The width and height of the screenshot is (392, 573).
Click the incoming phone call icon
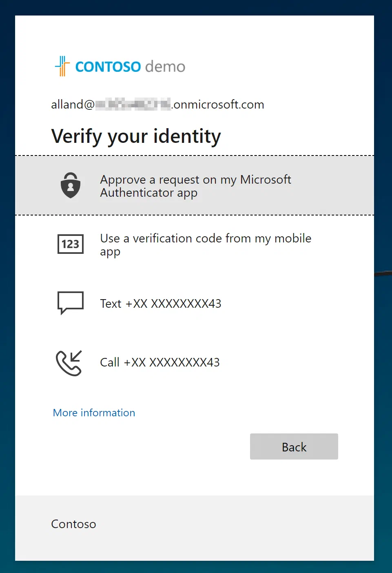pyautogui.click(x=69, y=363)
